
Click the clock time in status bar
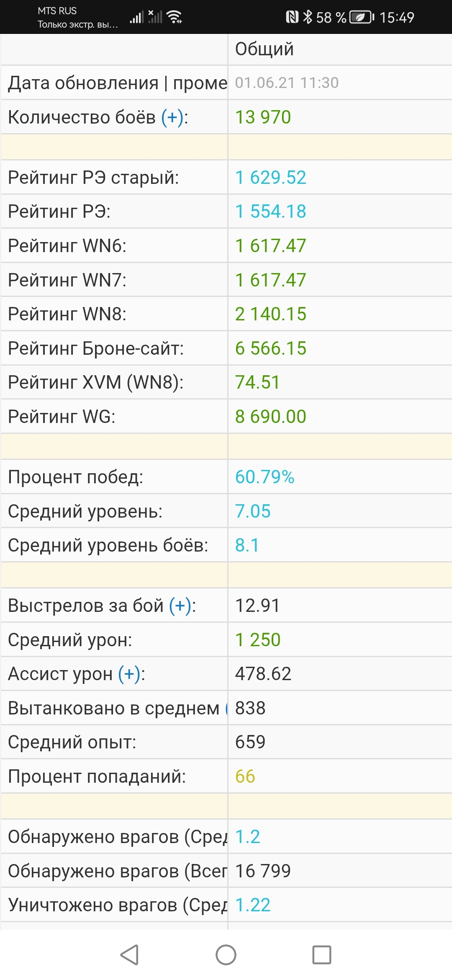click(397, 17)
